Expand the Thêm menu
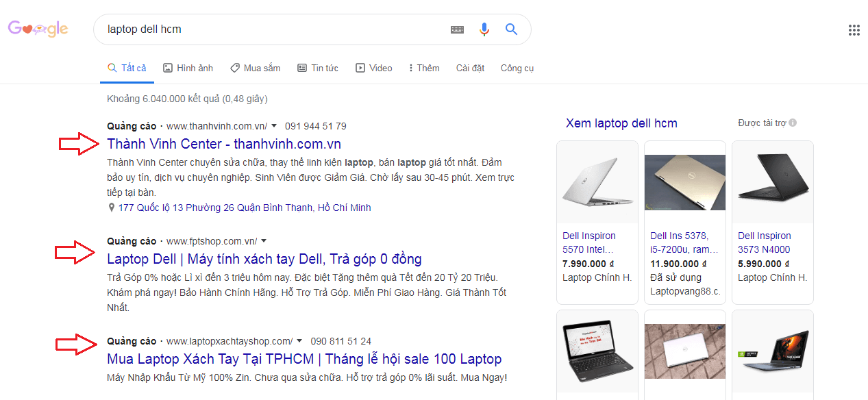Image resolution: width=868 pixels, height=400 pixels. tap(424, 68)
